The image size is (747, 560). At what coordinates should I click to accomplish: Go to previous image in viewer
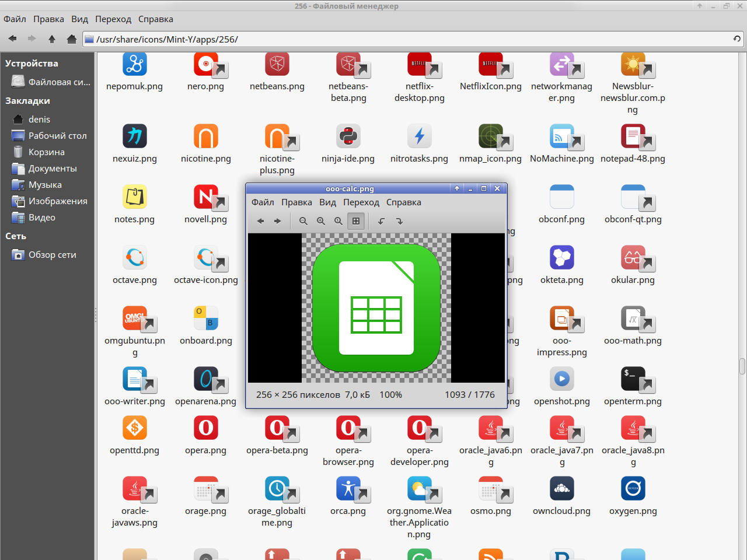click(x=260, y=221)
